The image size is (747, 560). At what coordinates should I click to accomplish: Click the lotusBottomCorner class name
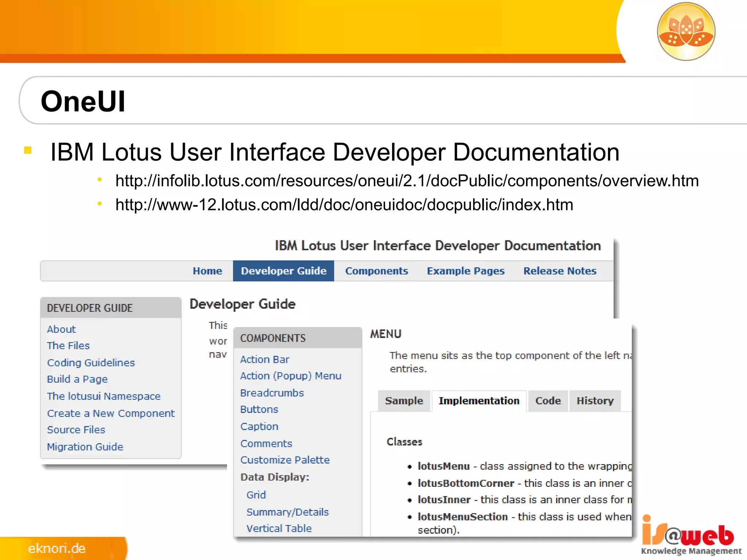[x=466, y=483]
